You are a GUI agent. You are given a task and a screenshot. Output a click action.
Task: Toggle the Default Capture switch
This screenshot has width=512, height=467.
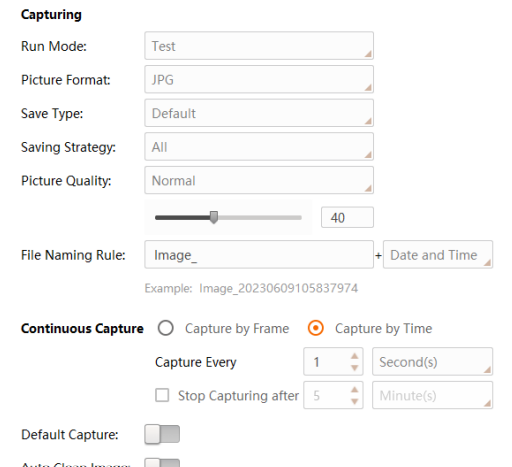[162, 434]
